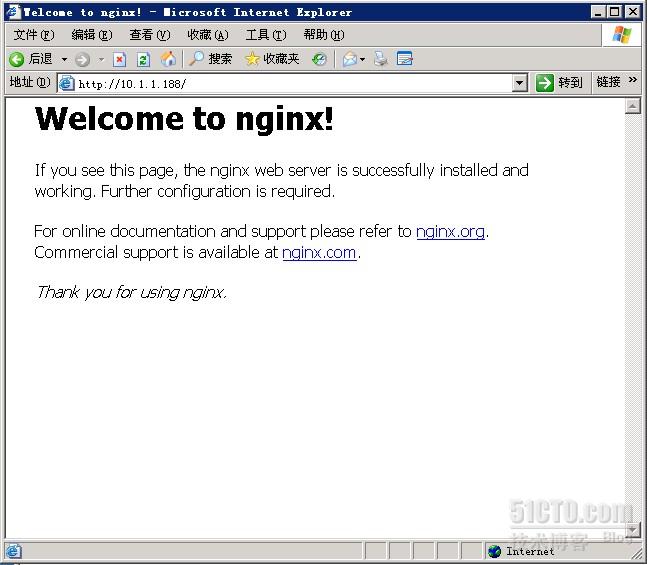Expand the mail dropdown arrow

pos(362,59)
